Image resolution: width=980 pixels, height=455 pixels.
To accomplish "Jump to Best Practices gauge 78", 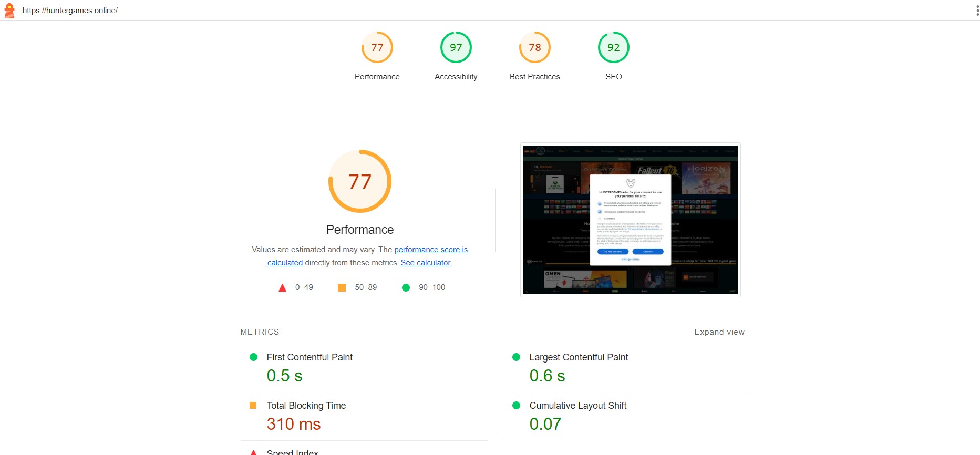I will pos(534,47).
